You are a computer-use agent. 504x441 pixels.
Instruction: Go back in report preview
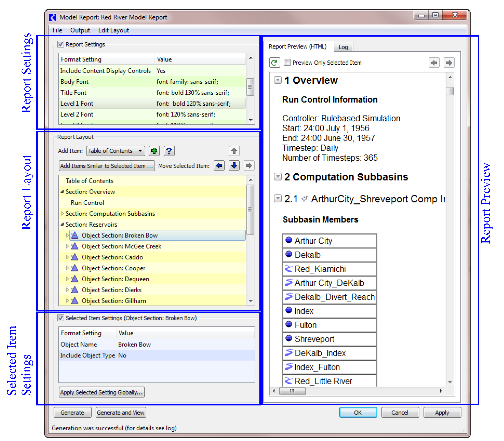[x=434, y=63]
